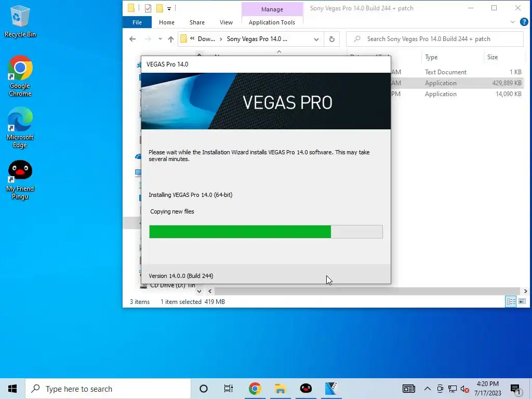Click the network tray icon
Image resolution: width=532 pixels, height=399 pixels.
click(453, 389)
